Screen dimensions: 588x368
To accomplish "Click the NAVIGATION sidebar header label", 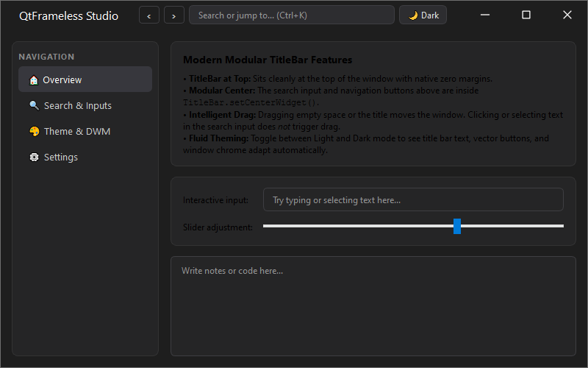I will [46, 57].
